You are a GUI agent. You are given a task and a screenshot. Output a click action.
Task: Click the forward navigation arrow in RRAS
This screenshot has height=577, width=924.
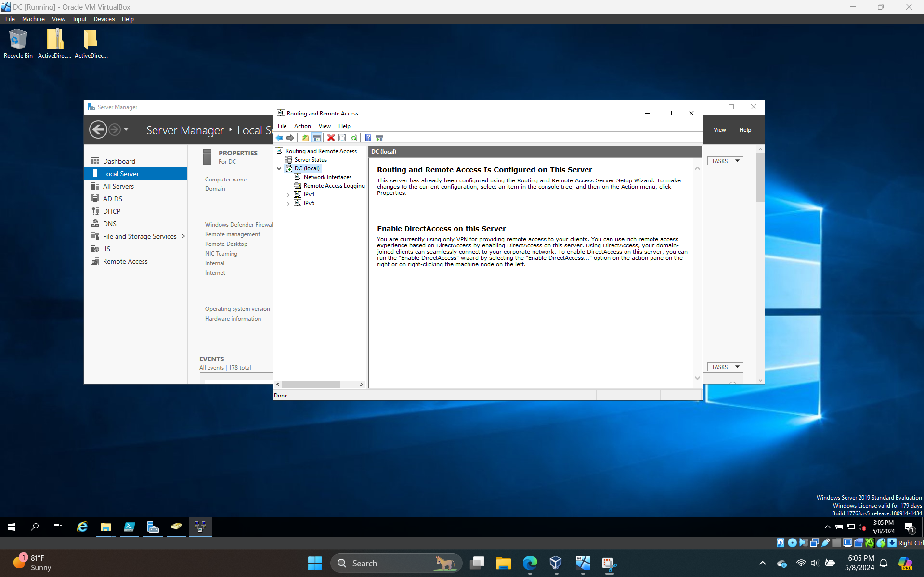(x=290, y=138)
